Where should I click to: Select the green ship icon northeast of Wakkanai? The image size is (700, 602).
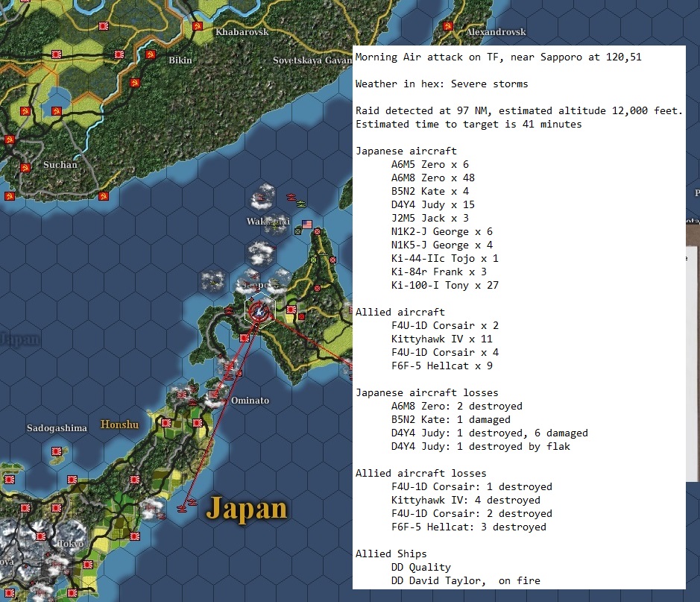coord(301,204)
